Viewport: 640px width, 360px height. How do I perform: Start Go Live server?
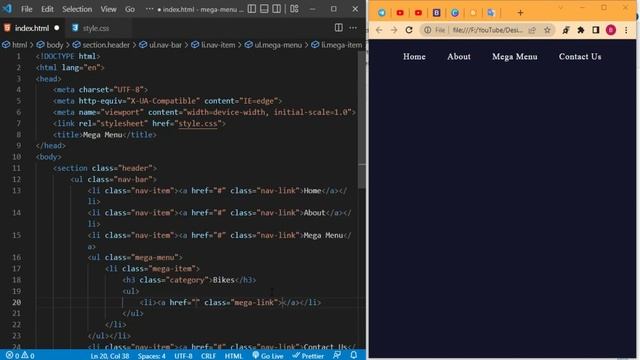click(268, 356)
